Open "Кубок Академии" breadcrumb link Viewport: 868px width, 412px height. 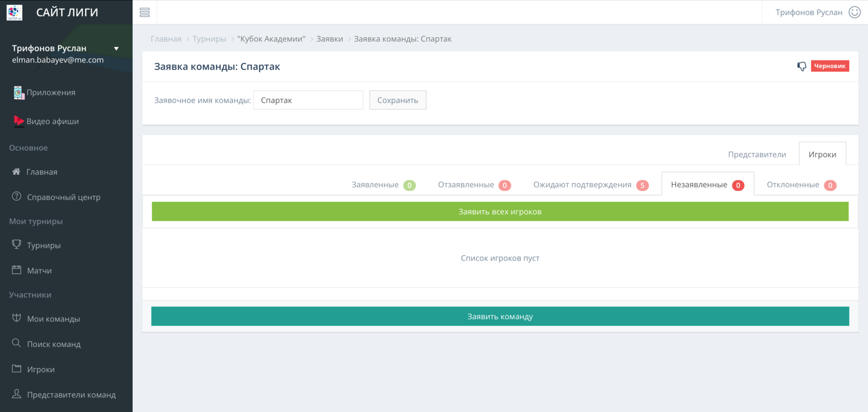coord(271,39)
